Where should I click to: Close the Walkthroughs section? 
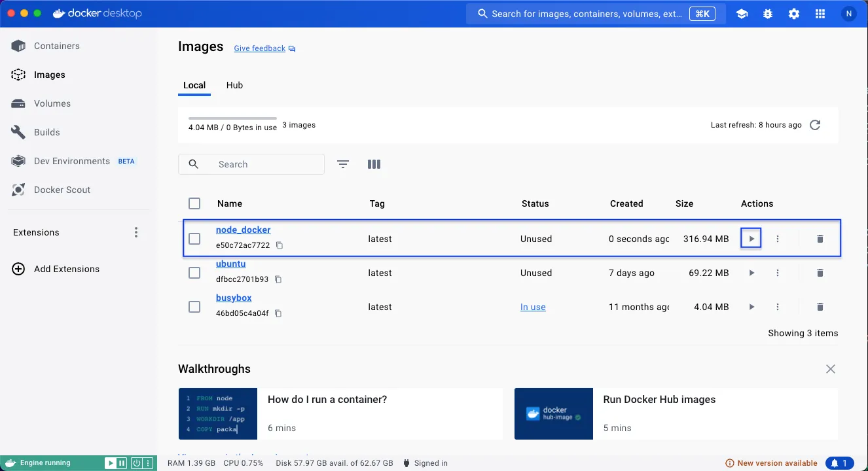click(831, 369)
